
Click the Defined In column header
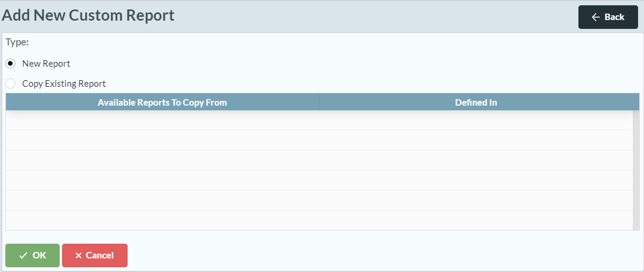[476, 102]
